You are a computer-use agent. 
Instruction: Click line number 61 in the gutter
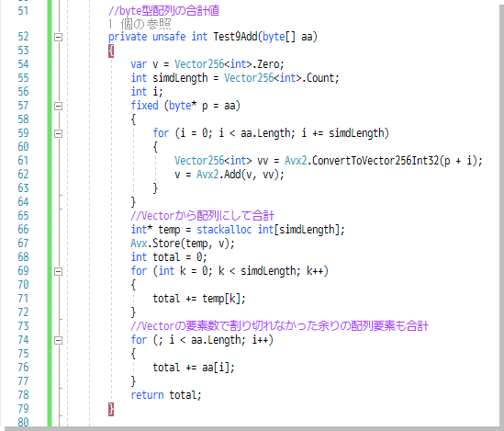coord(23,161)
